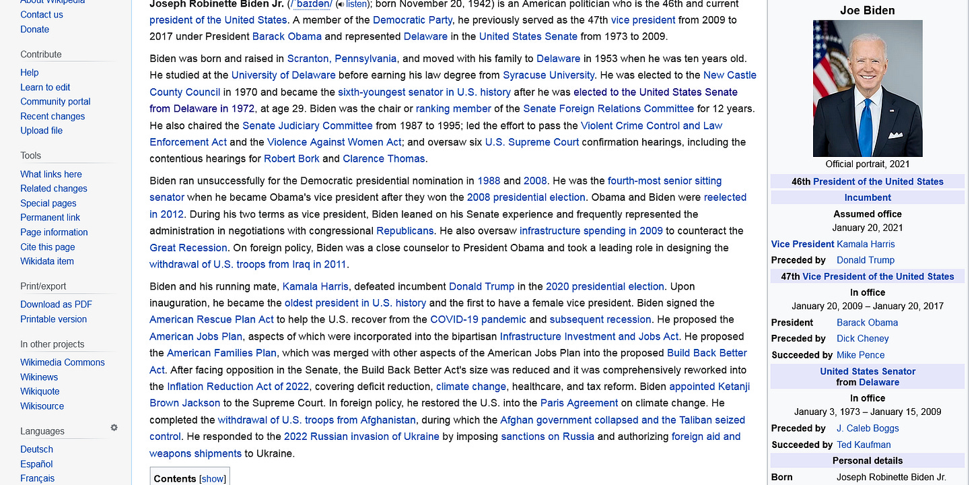Screen dimensions: 980x485
Task: Get the Permanent link
Action: pyautogui.click(x=50, y=217)
